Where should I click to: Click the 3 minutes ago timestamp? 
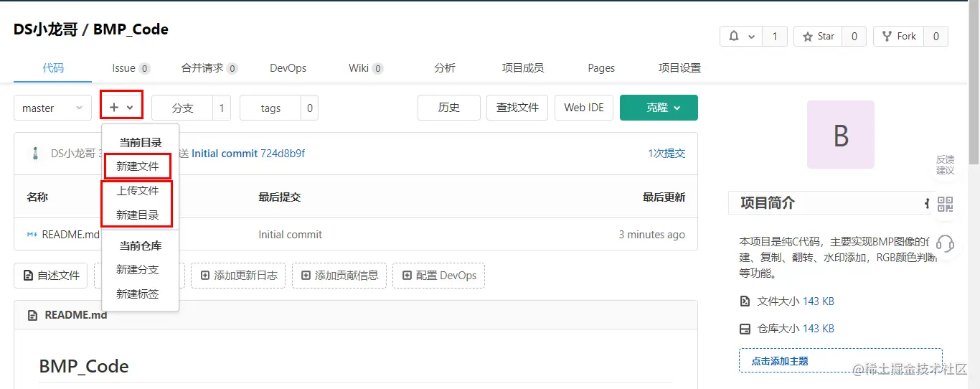pos(652,235)
